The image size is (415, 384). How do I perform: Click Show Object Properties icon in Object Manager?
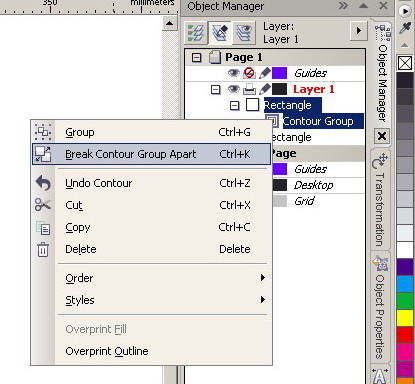(196, 32)
